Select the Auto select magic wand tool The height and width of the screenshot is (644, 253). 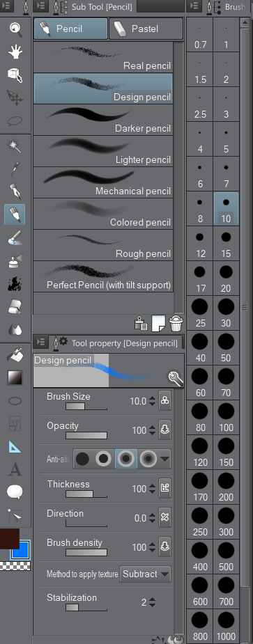15,145
